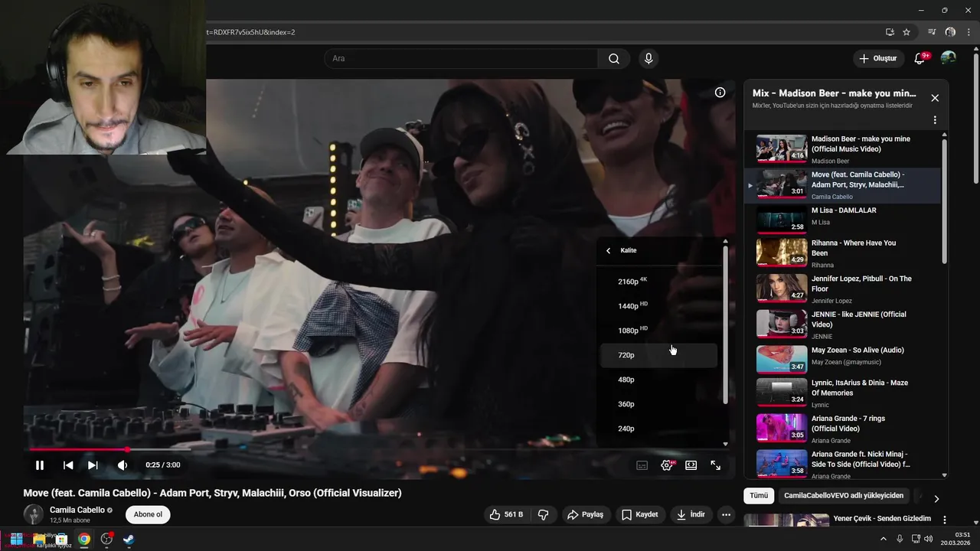Viewport: 980px width, 551px height.
Task: Open Chrome three-dot menu
Action: (x=969, y=32)
